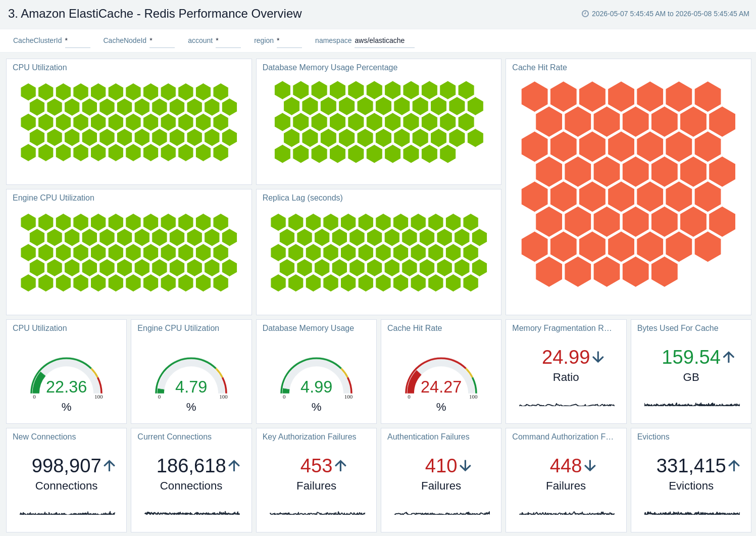Click the 186,618 Current Connections value
The image size is (756, 536).
[x=191, y=466]
